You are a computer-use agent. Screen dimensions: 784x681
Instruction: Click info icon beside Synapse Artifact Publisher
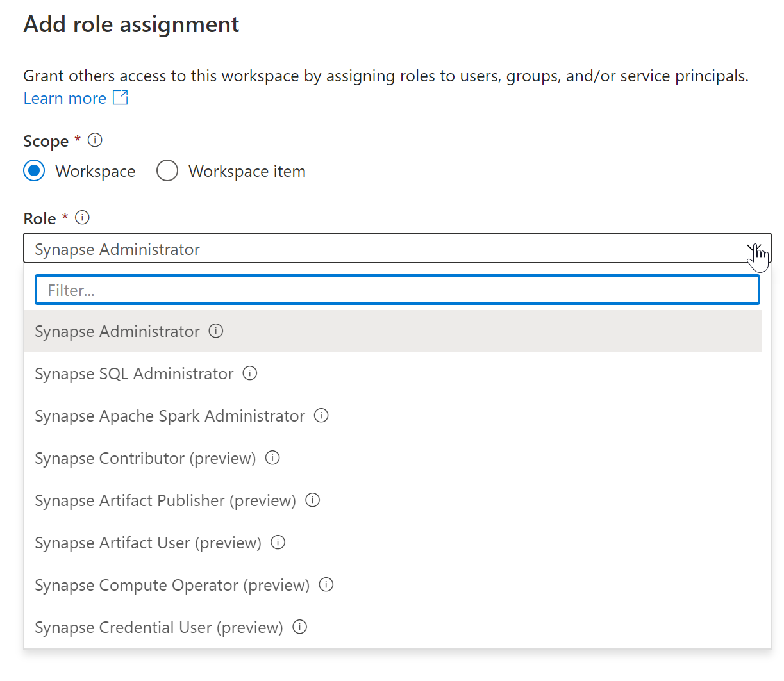coord(312,500)
